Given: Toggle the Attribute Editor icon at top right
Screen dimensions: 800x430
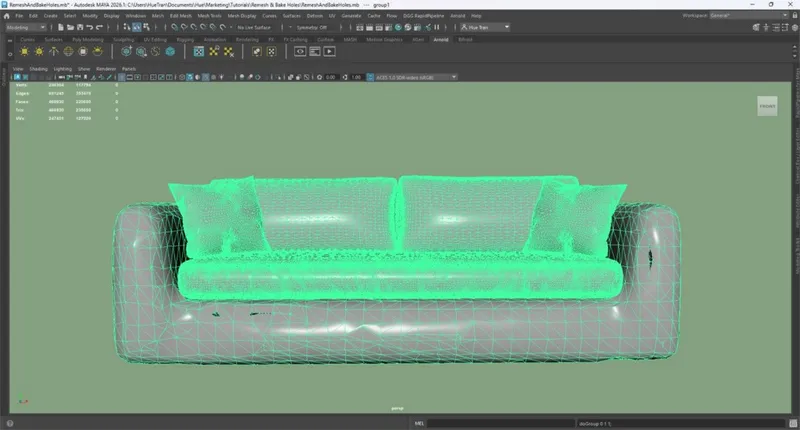Looking at the screenshot, I should pos(776,28).
